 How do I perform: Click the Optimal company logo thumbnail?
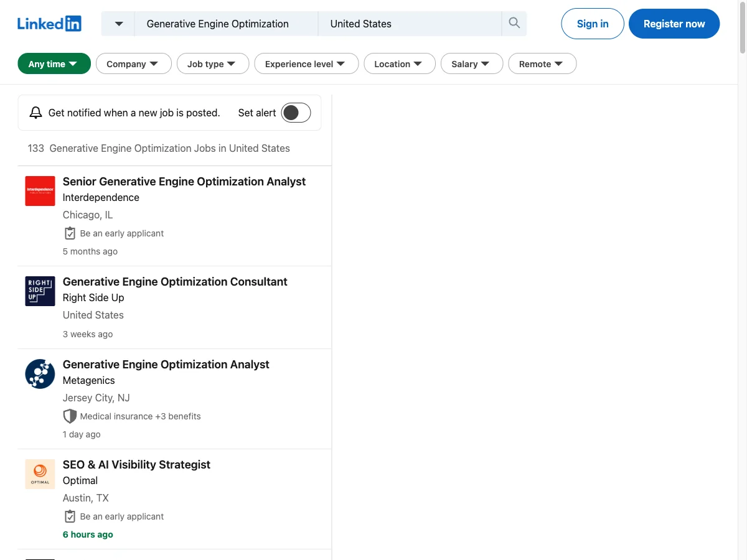(40, 474)
